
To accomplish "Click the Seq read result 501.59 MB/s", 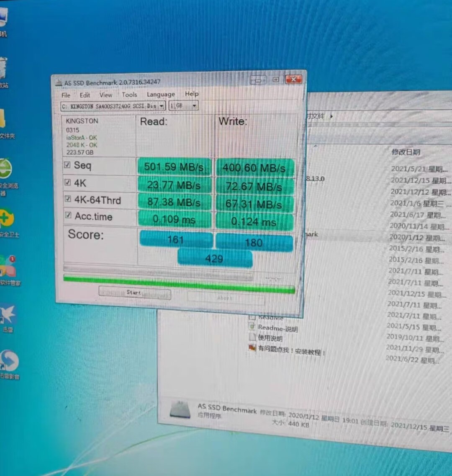I will [x=174, y=167].
